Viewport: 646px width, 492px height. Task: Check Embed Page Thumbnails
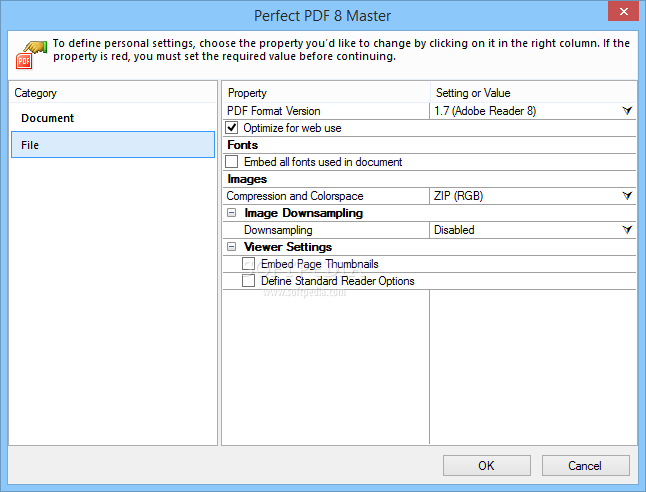click(248, 264)
